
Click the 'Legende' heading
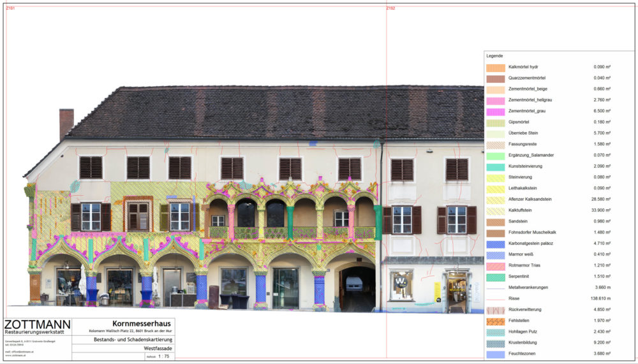(494, 56)
